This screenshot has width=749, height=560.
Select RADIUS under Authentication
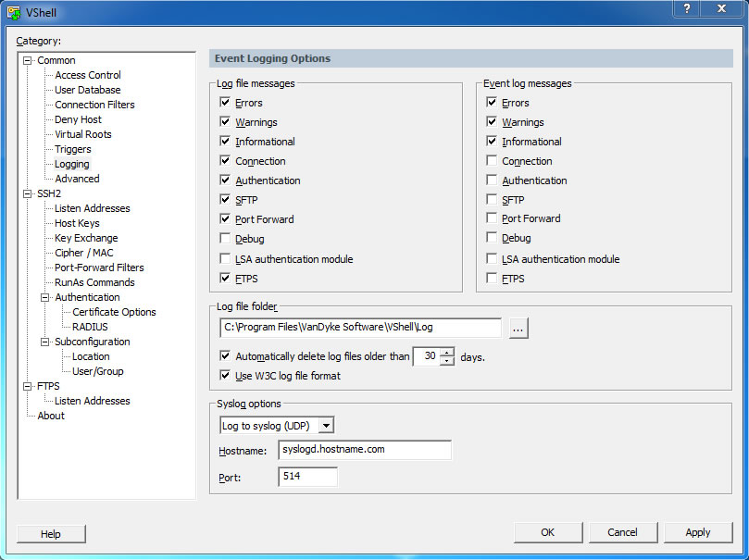[90, 327]
